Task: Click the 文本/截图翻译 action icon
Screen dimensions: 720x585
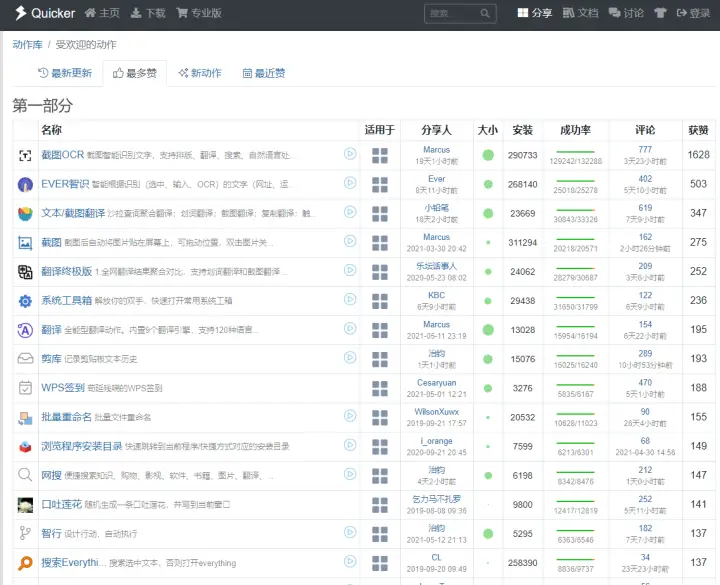Action: click(x=25, y=214)
